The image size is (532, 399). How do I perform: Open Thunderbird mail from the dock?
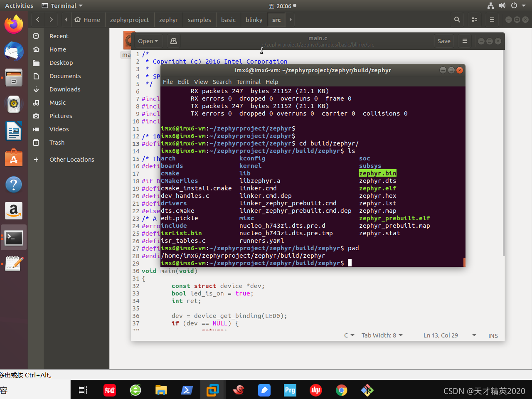[x=14, y=51]
